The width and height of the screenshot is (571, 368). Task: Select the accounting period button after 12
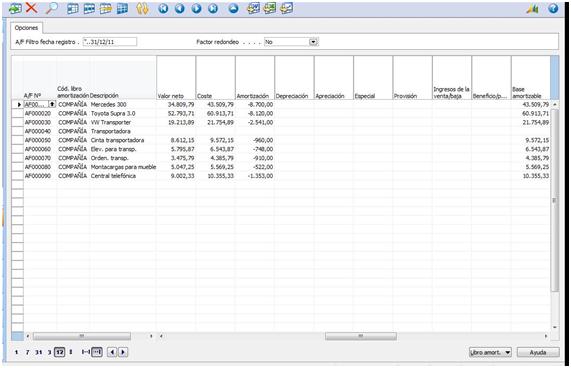71,352
